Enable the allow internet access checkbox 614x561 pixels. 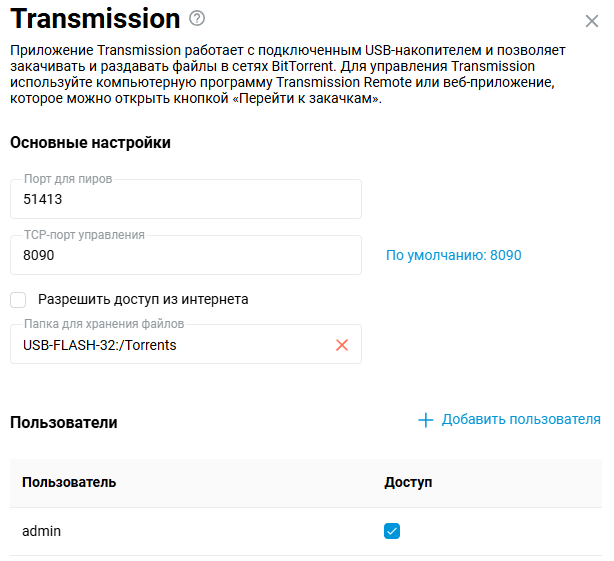[x=18, y=299]
